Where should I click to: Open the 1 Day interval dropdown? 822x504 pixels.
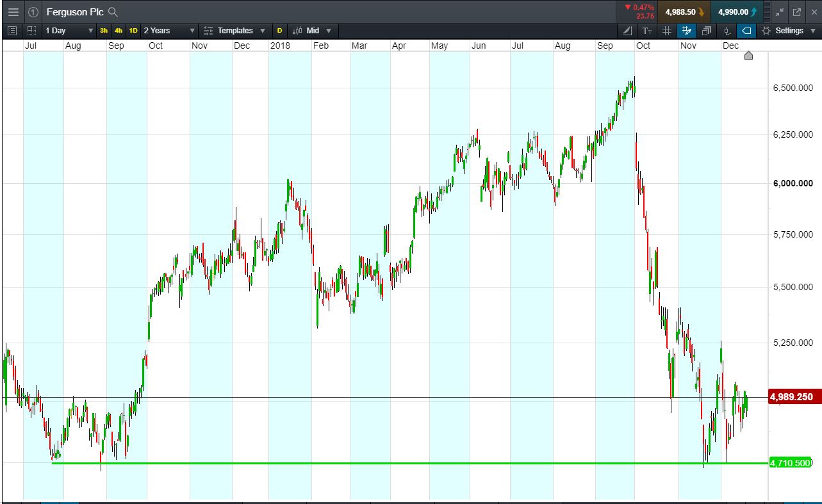pyautogui.click(x=69, y=30)
